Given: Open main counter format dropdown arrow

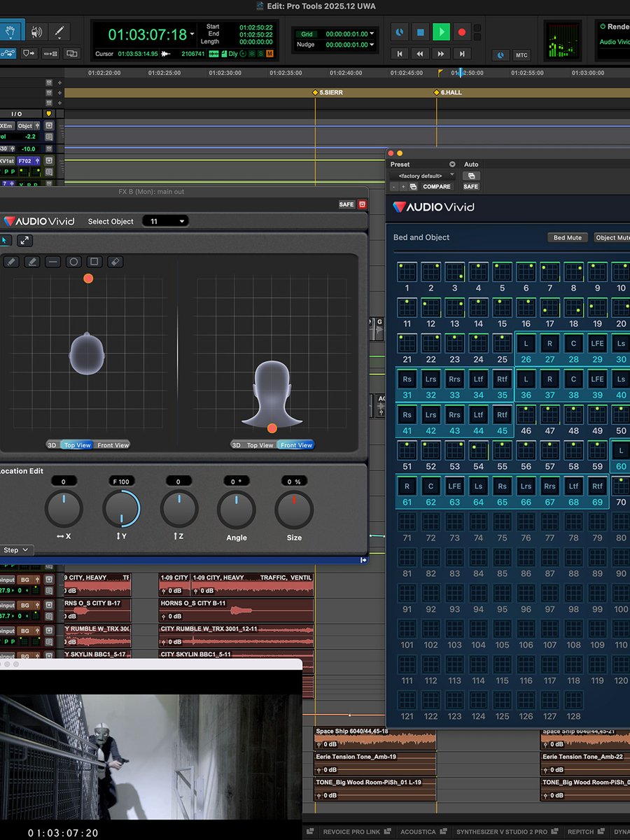Looking at the screenshot, I should tap(192, 34).
